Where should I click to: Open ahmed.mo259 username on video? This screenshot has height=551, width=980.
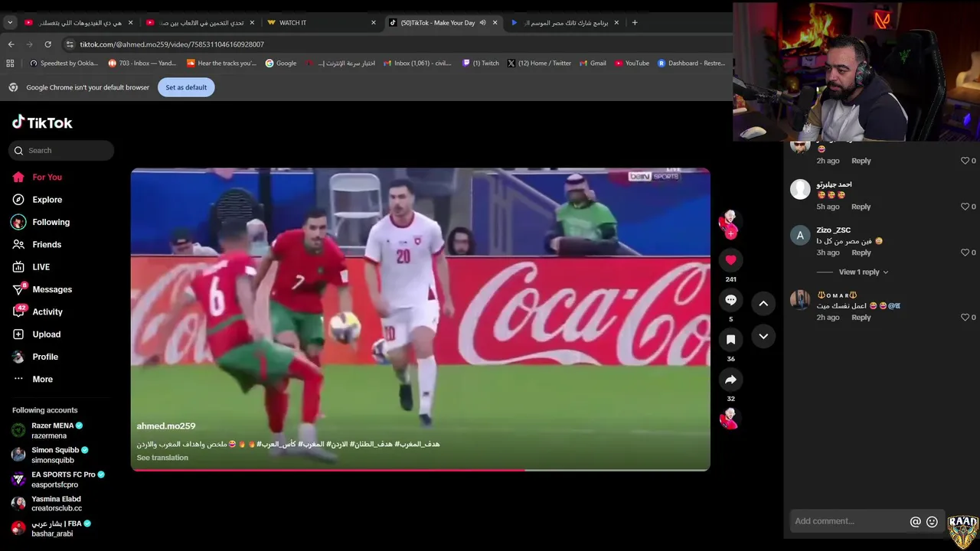[x=166, y=426]
